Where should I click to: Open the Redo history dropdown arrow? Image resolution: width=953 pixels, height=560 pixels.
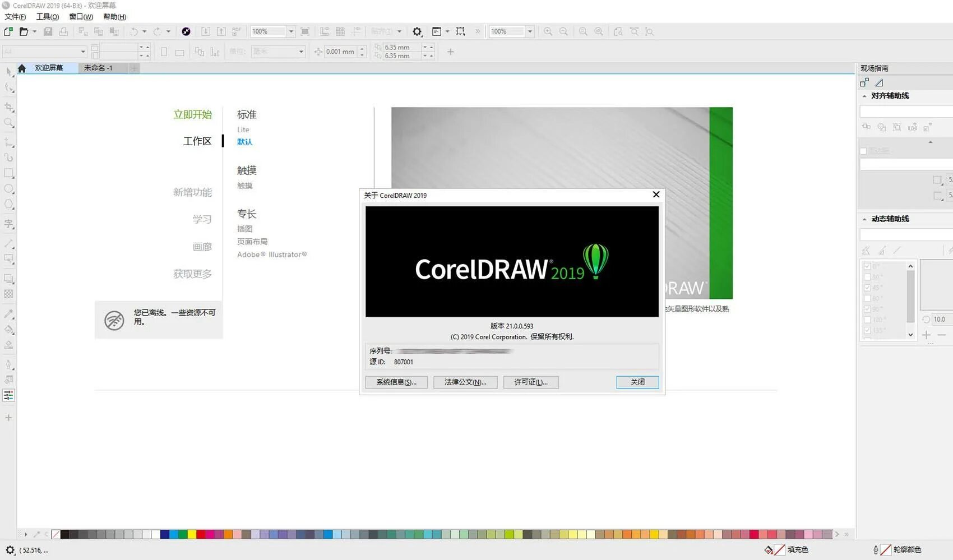tap(168, 31)
